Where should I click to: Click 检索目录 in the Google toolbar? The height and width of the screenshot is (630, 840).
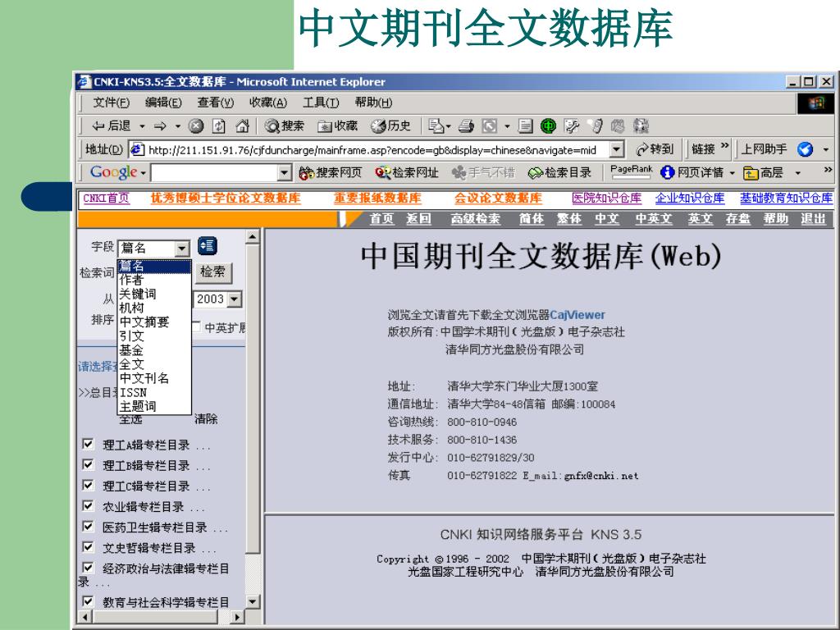(x=559, y=172)
